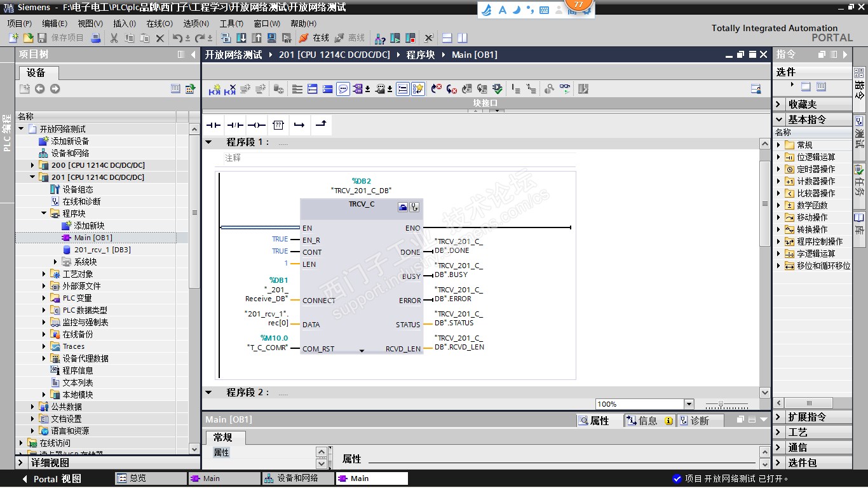Split the editor space vertically

click(462, 38)
